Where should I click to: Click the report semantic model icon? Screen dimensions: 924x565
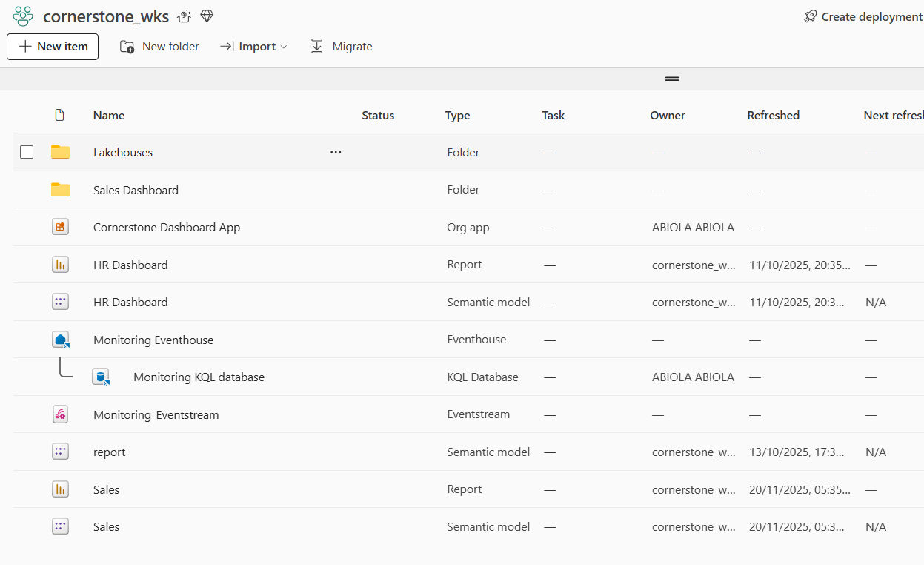[60, 452]
